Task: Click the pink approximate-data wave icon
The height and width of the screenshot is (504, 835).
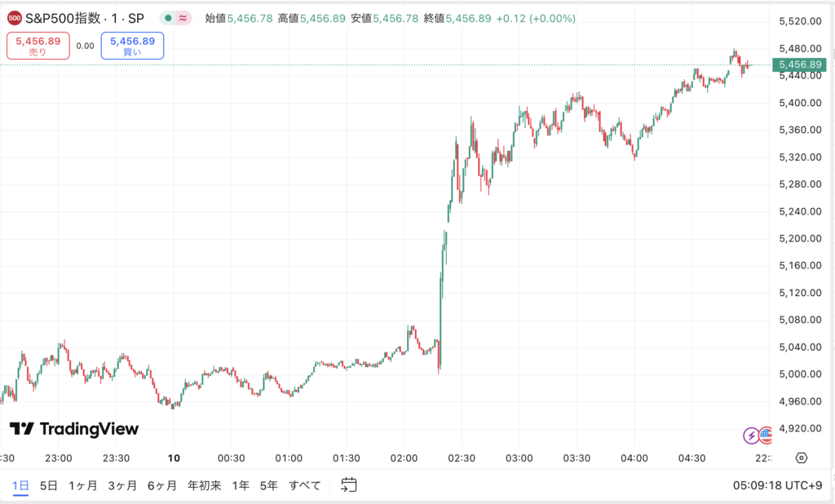Action: pos(183,18)
